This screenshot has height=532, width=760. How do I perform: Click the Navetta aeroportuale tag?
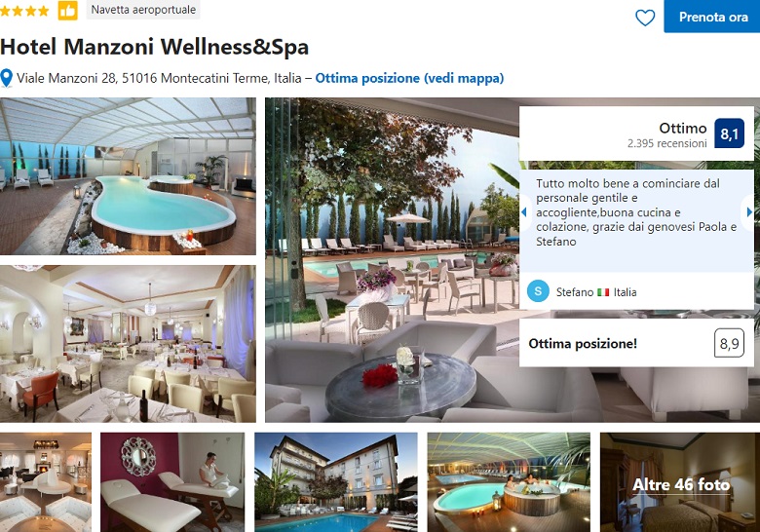(143, 10)
